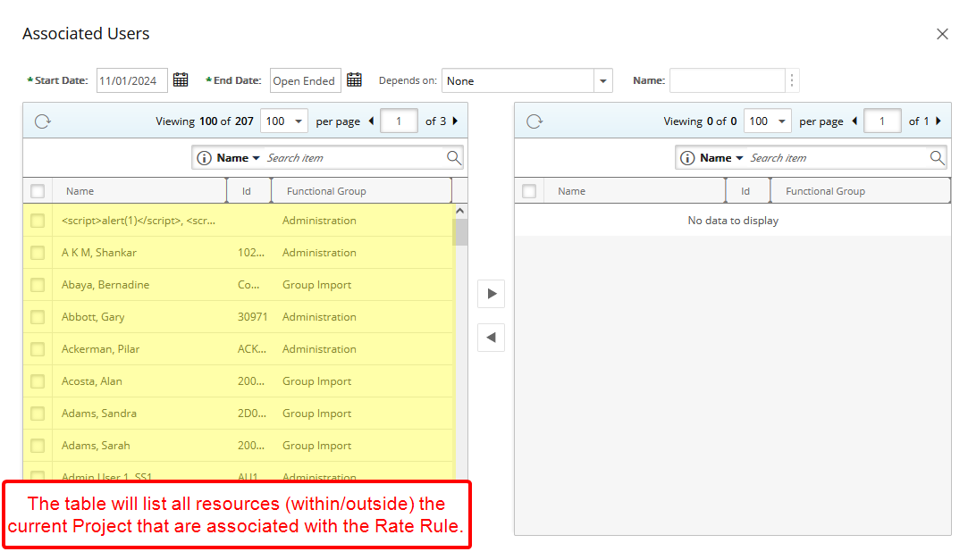Click 'A K M, Shankar' name cell

[x=99, y=253]
